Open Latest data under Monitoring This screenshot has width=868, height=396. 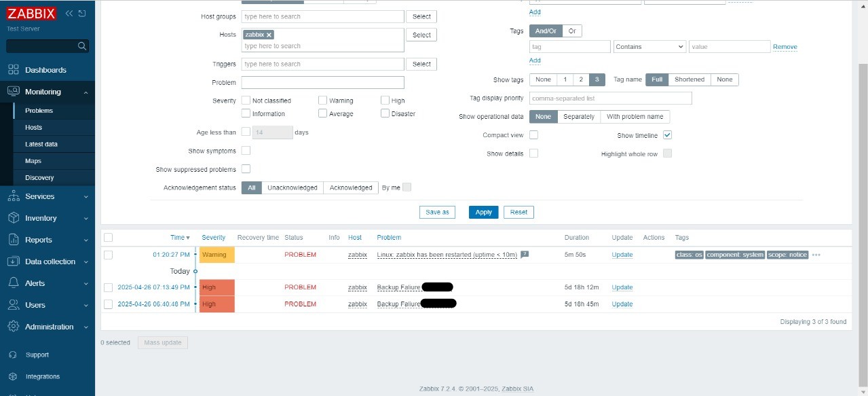click(x=41, y=144)
